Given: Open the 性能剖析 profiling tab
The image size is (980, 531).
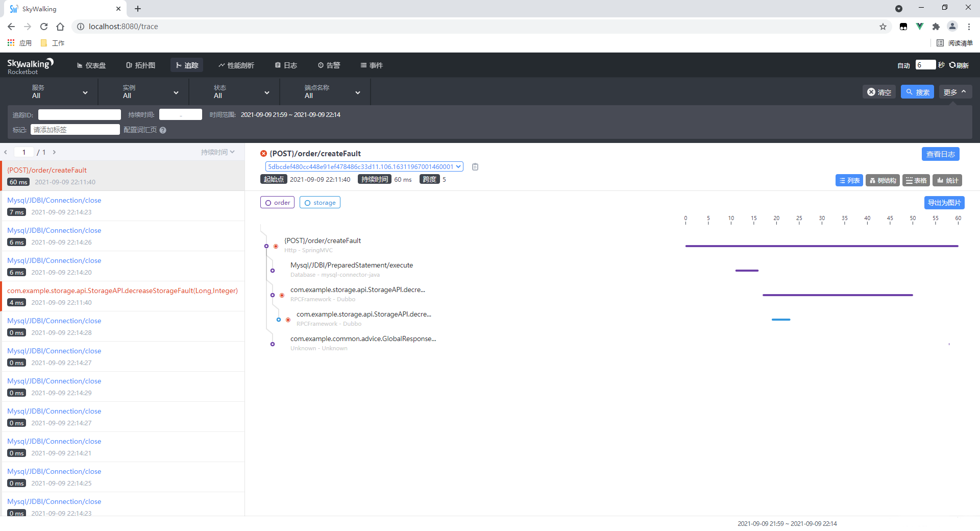Looking at the screenshot, I should coord(236,65).
